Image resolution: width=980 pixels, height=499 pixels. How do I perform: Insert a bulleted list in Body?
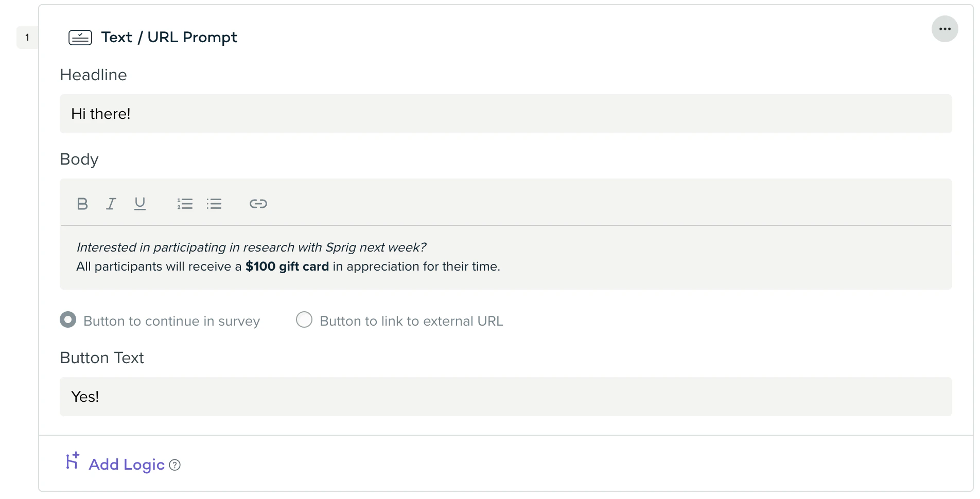click(214, 204)
